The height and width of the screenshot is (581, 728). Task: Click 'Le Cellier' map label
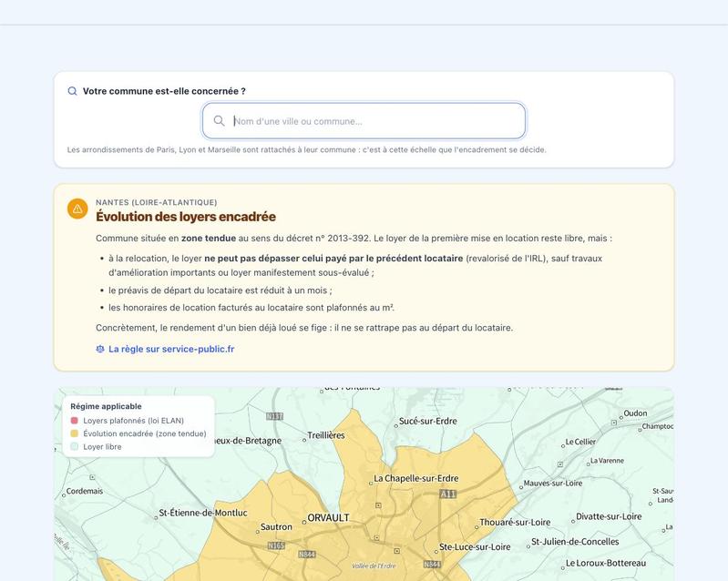(x=580, y=442)
